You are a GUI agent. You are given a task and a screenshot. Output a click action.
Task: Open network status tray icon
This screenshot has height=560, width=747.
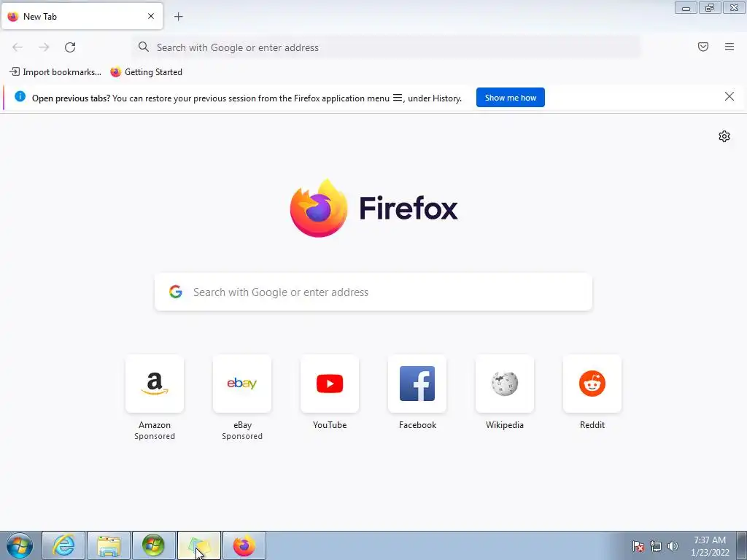click(x=656, y=546)
